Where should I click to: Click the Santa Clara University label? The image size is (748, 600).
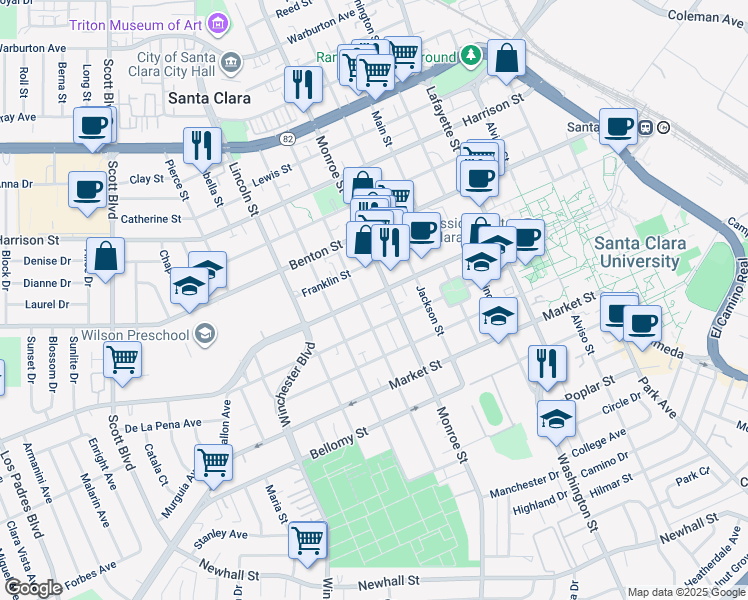click(x=640, y=252)
